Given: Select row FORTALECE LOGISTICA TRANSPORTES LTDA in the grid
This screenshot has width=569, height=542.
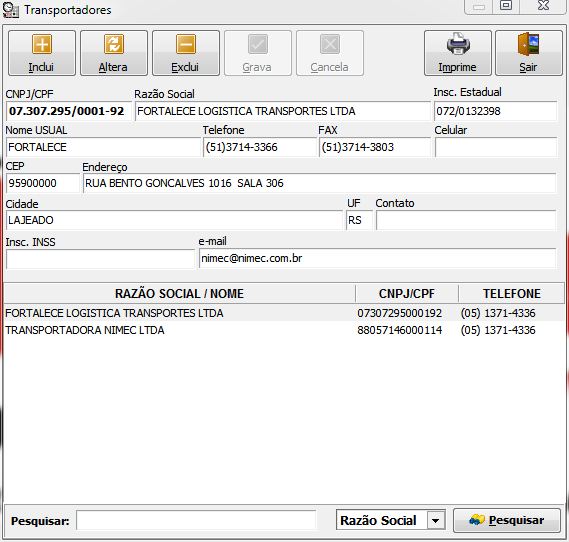Looking at the screenshot, I should 284,313.
